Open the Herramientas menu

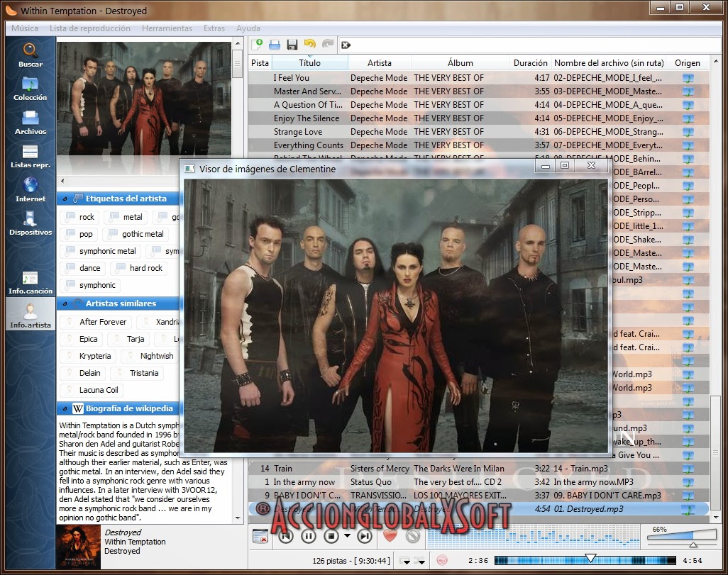(167, 28)
